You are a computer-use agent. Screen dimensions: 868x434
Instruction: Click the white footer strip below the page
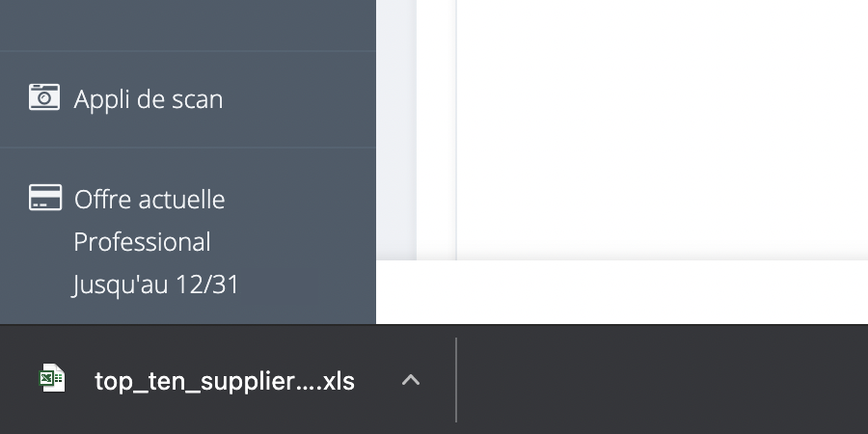click(622, 291)
